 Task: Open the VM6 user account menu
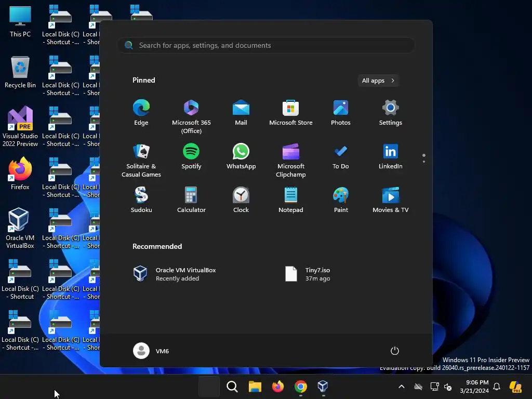pos(151,351)
